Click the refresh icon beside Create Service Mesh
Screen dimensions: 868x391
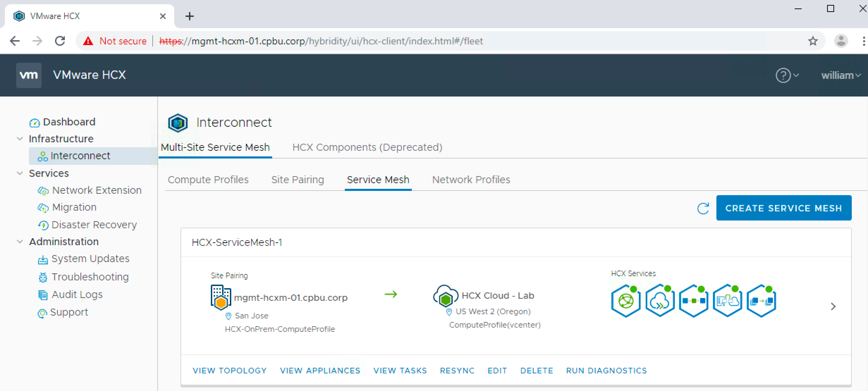click(x=703, y=209)
